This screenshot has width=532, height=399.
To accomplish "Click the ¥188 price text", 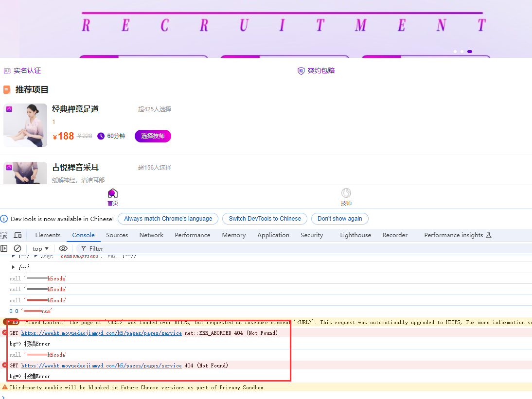I will [63, 136].
